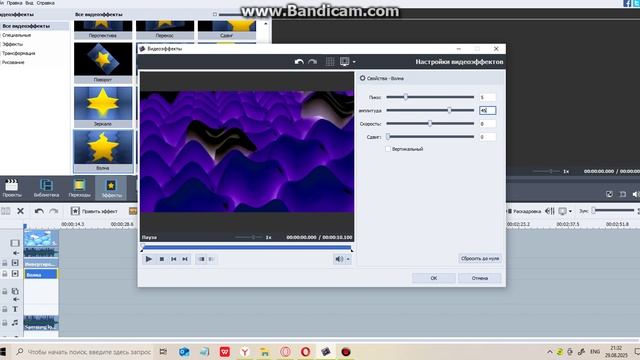Click the amplitude value field showing 45
This screenshot has width=640, height=360.
click(x=487, y=110)
